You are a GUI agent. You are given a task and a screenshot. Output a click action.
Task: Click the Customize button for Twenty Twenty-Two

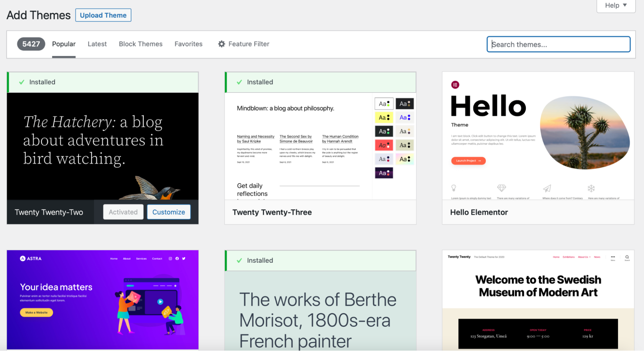(168, 212)
